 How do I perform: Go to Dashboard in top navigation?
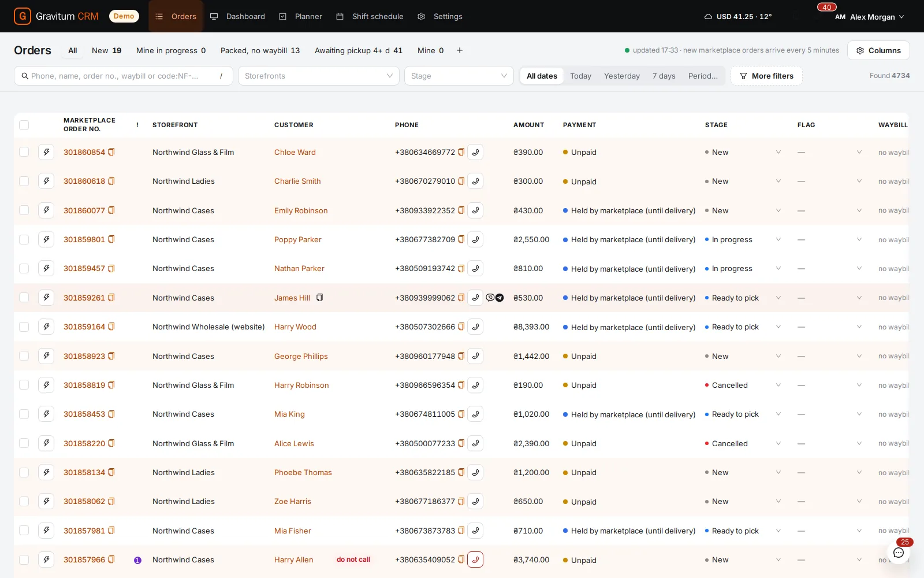(x=237, y=16)
